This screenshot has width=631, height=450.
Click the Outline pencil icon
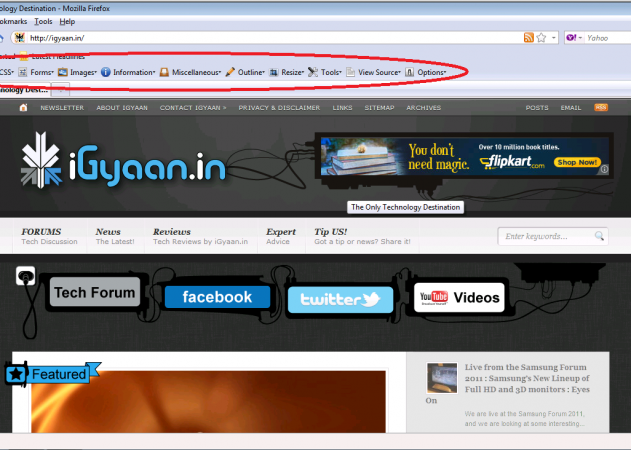230,72
